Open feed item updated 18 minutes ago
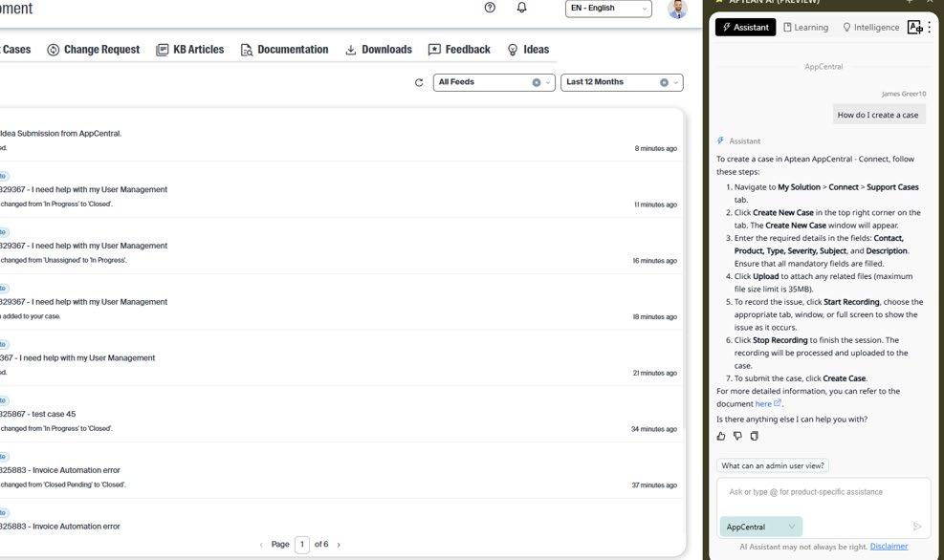 340,302
